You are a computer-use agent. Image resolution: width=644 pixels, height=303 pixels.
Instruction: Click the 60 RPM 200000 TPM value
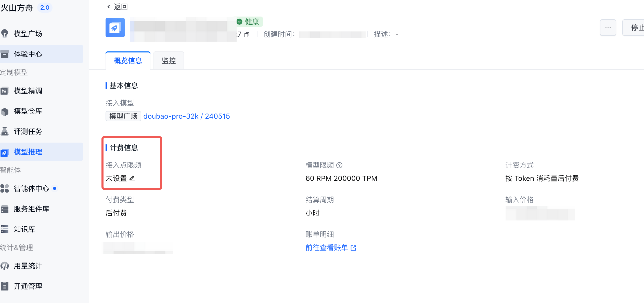pos(341,178)
